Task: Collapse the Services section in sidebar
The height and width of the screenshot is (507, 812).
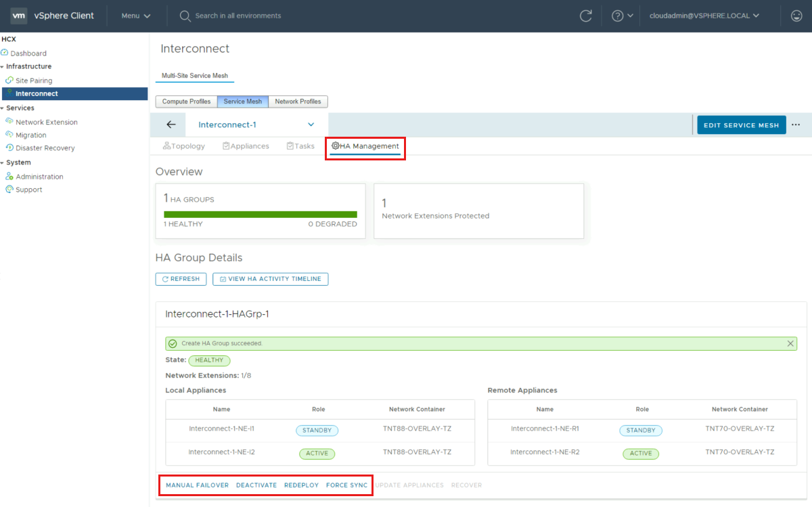Action: tap(3, 108)
